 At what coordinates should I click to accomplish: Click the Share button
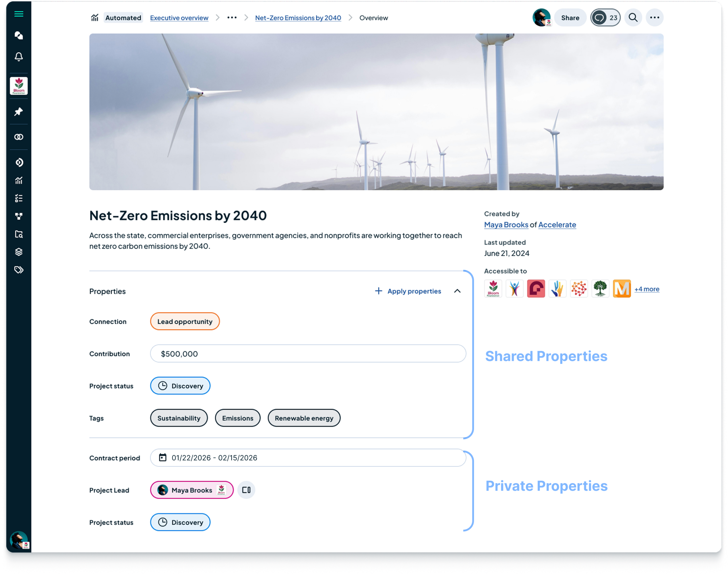pos(570,18)
